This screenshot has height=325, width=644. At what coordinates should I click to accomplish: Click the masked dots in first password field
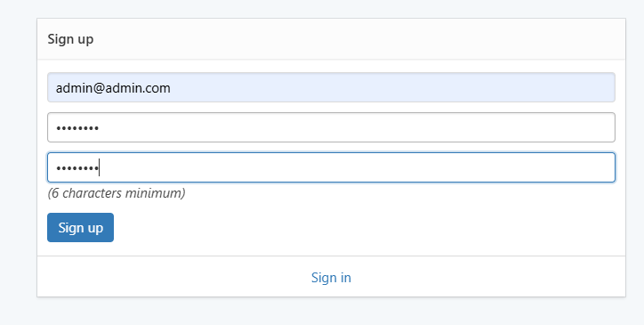coord(77,128)
